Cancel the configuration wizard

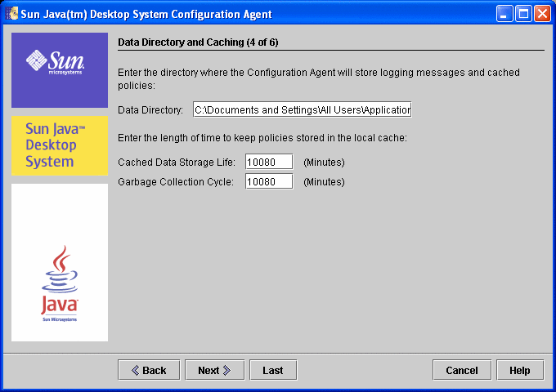point(462,370)
